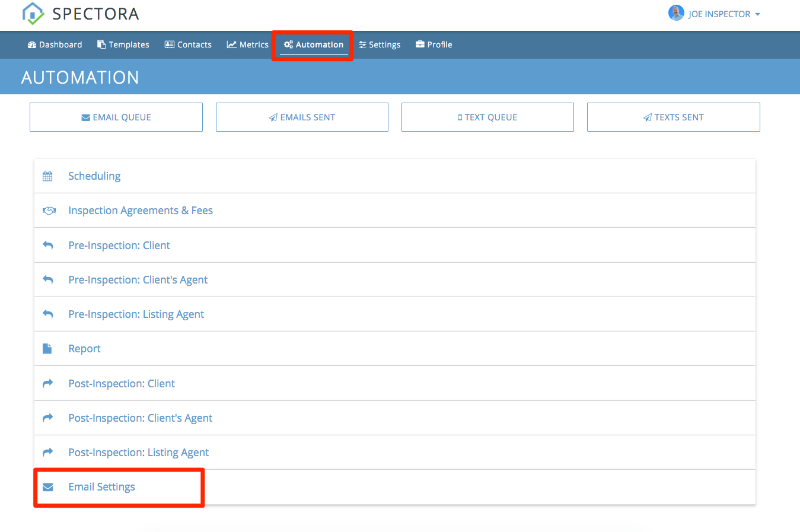Screen dimensions: 800x532
Task: Go to the Dashboard tab
Action: [x=55, y=44]
